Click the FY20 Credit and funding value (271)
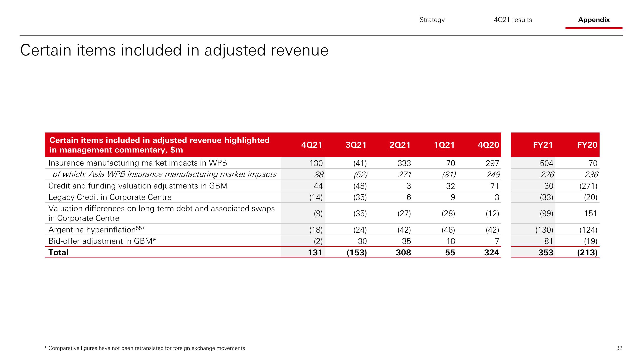 tap(588, 186)
